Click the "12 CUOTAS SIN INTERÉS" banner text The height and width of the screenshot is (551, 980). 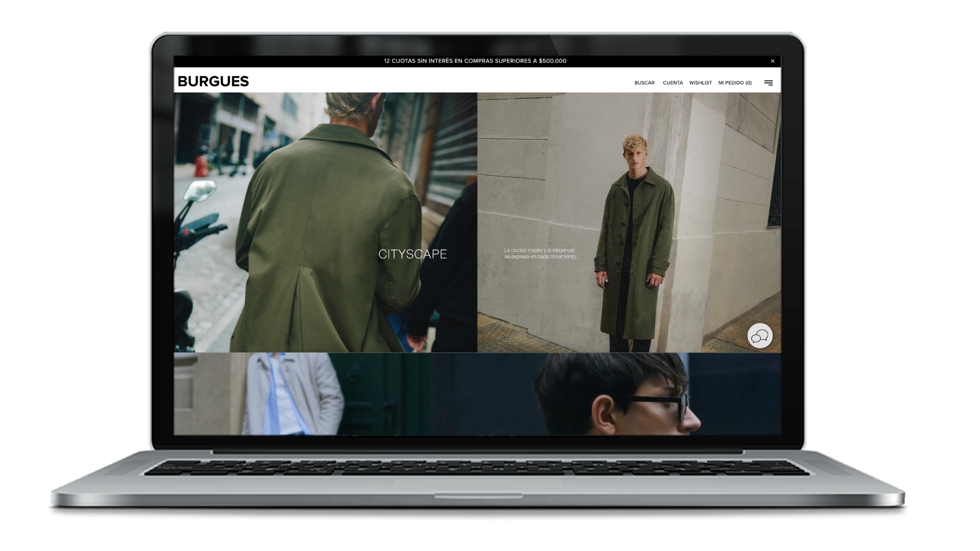pos(475,61)
